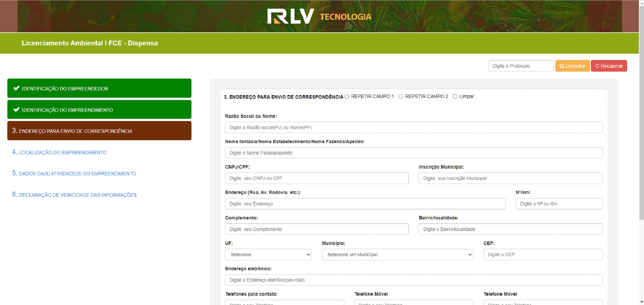Go to step 4 Localização do Empreendimento
Screen dimensions: 644x305
[59, 152]
